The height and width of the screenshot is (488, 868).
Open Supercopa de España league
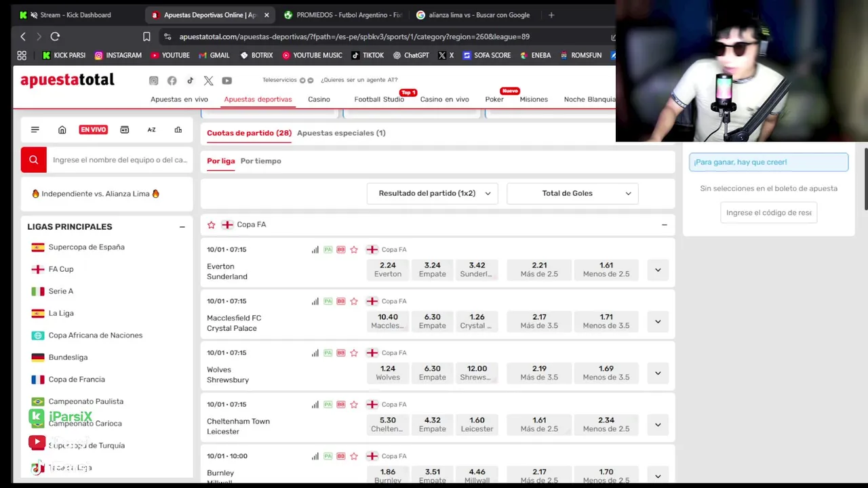[x=87, y=247]
